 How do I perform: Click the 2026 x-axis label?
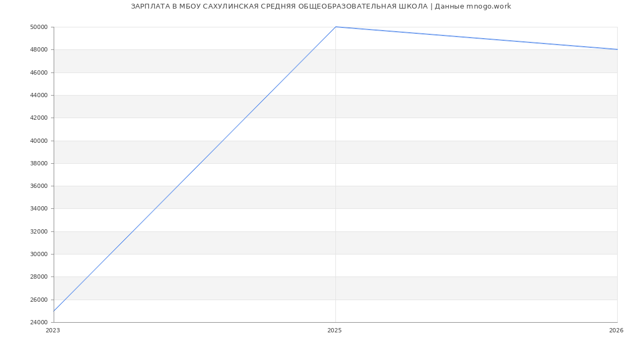point(616,331)
